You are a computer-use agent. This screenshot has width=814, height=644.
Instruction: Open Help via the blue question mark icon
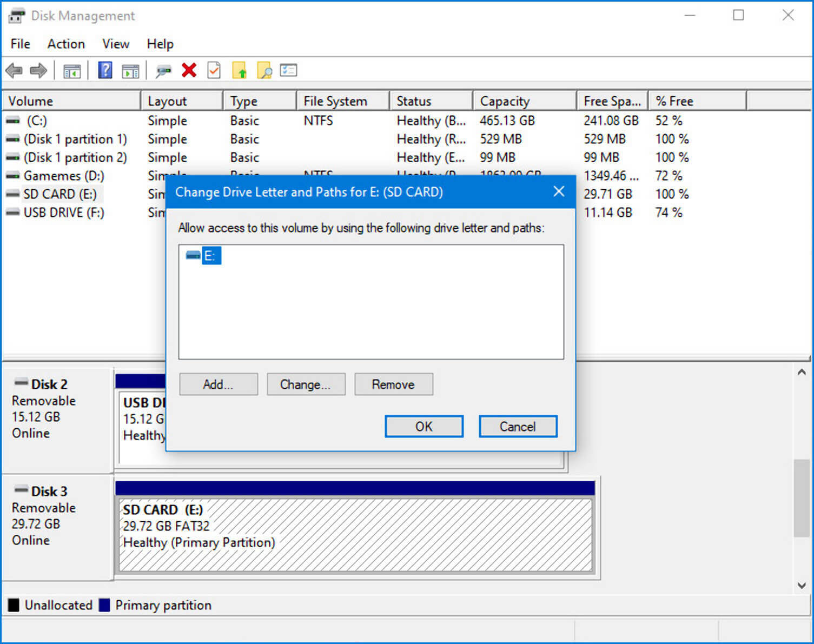pyautogui.click(x=105, y=70)
